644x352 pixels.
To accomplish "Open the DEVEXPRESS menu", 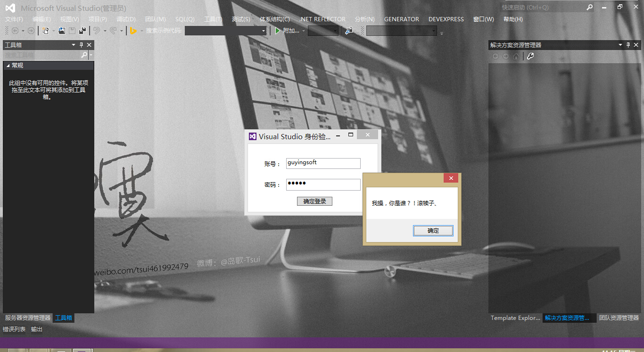I will (x=446, y=19).
